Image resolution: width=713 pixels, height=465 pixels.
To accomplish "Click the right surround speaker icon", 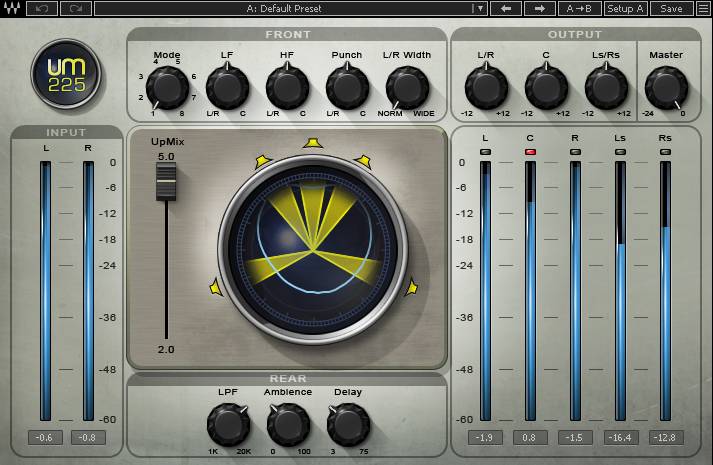I will pos(411,287).
